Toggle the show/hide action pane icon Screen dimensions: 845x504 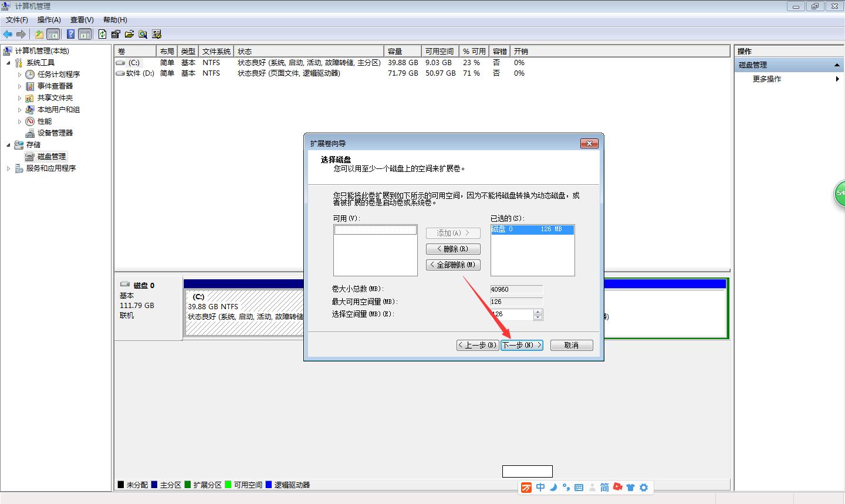pos(85,34)
